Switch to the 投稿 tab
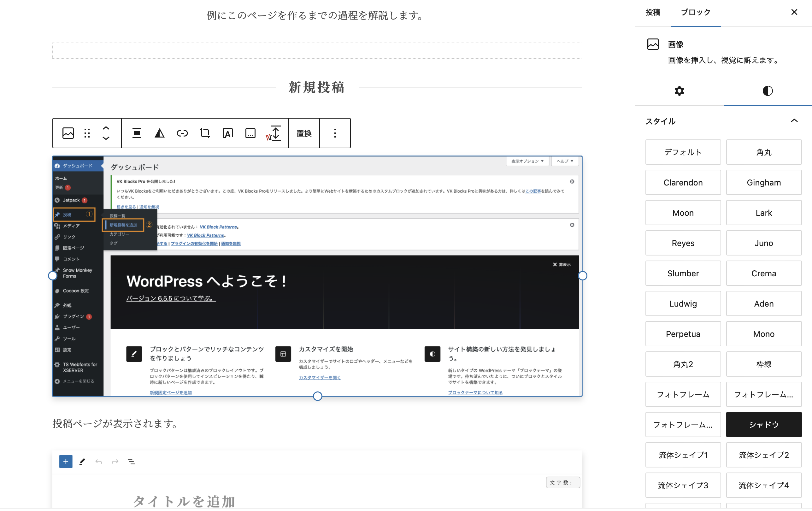The image size is (812, 511). (653, 13)
